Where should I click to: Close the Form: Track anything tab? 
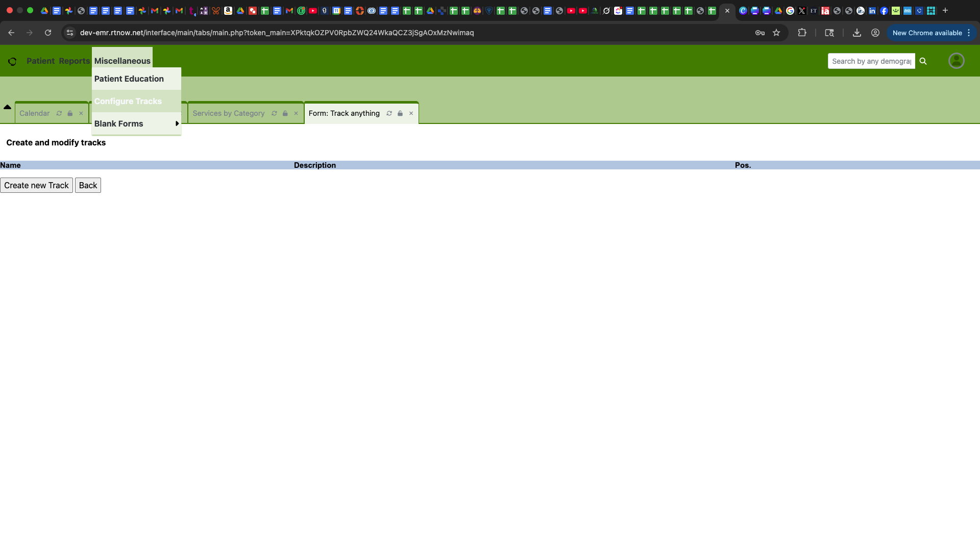pos(411,113)
